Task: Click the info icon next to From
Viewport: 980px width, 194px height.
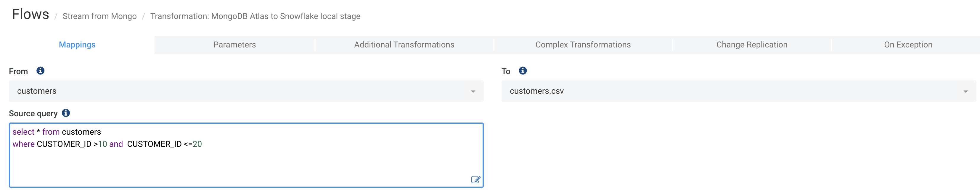Action: click(x=40, y=71)
